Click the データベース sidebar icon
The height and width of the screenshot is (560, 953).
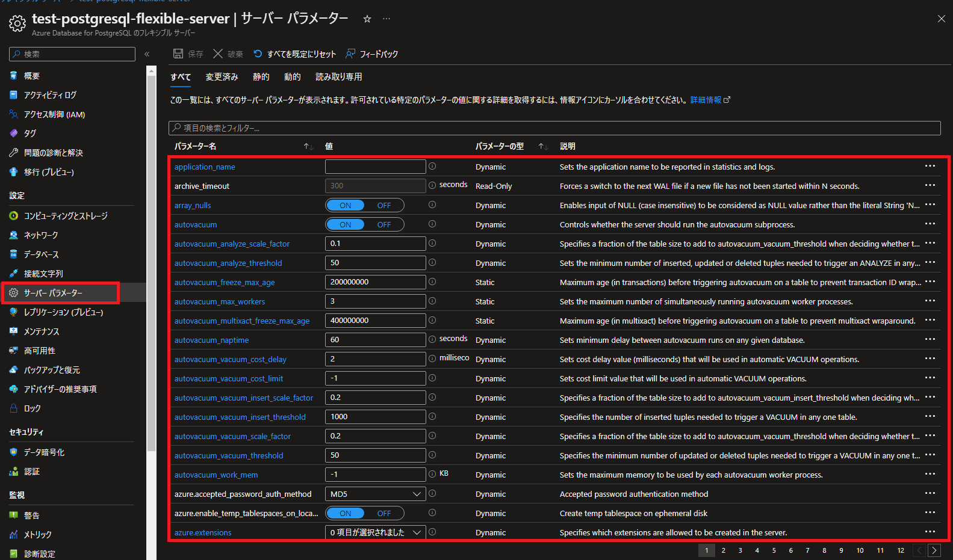coord(14,254)
